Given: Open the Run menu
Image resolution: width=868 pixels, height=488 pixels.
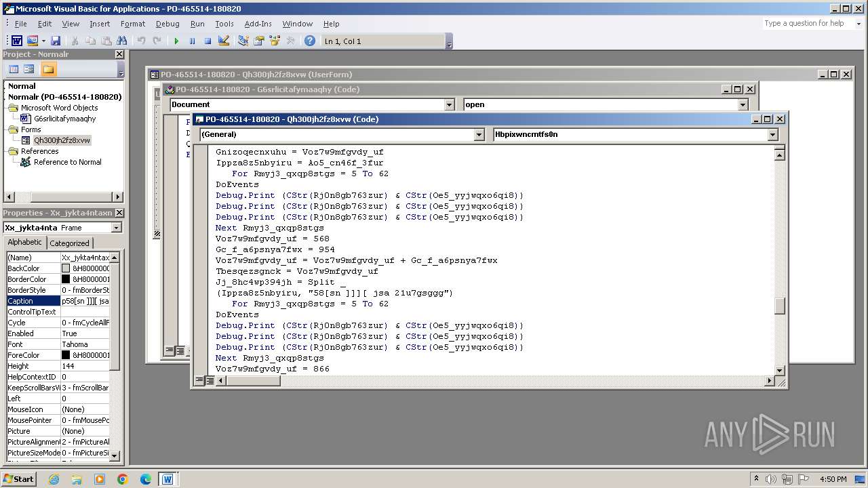Looking at the screenshot, I should click(x=197, y=24).
